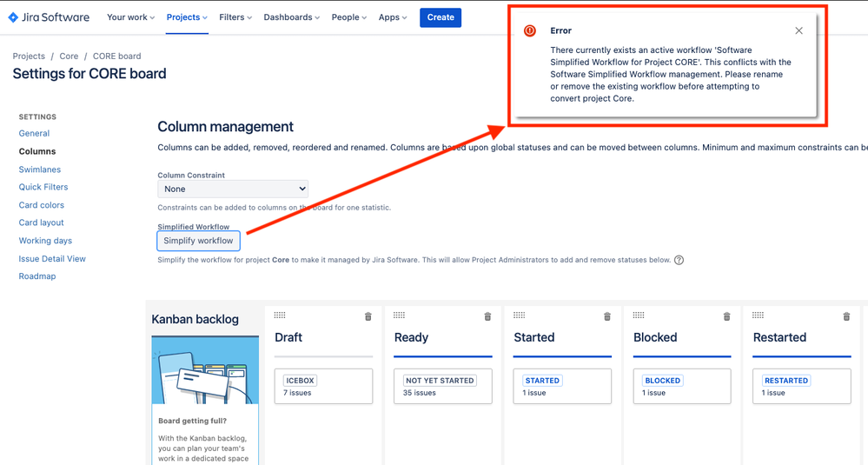Open Issue Detail View settings
Screen dimensions: 868x465
52,258
